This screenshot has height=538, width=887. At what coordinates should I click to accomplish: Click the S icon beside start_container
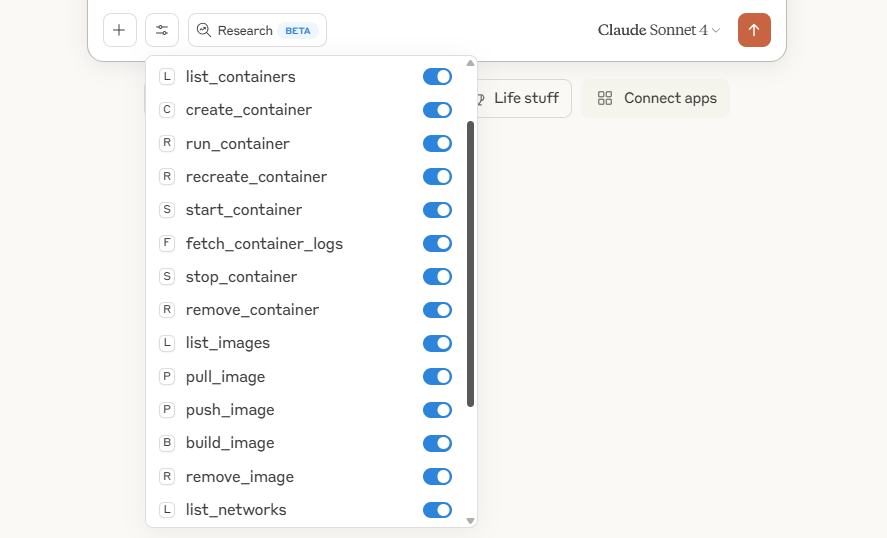[x=167, y=210]
